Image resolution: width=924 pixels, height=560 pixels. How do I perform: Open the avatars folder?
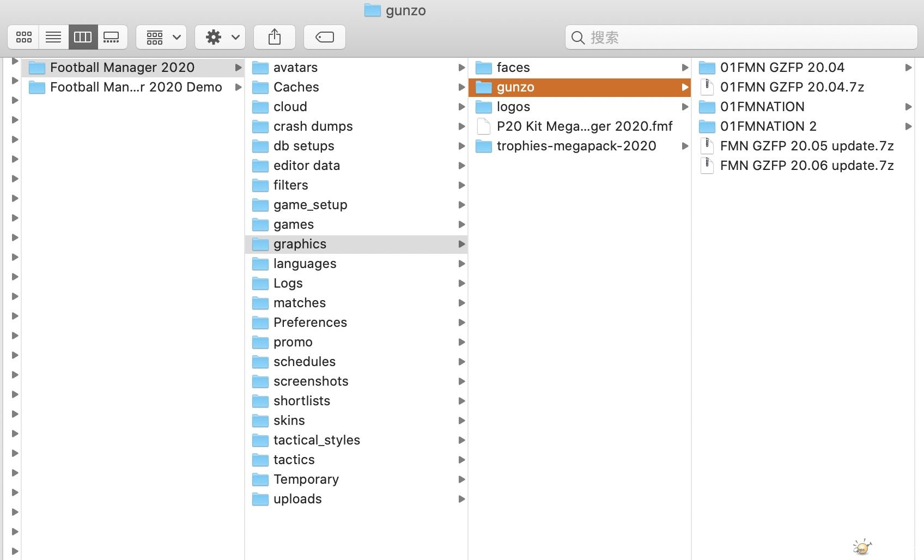point(356,68)
